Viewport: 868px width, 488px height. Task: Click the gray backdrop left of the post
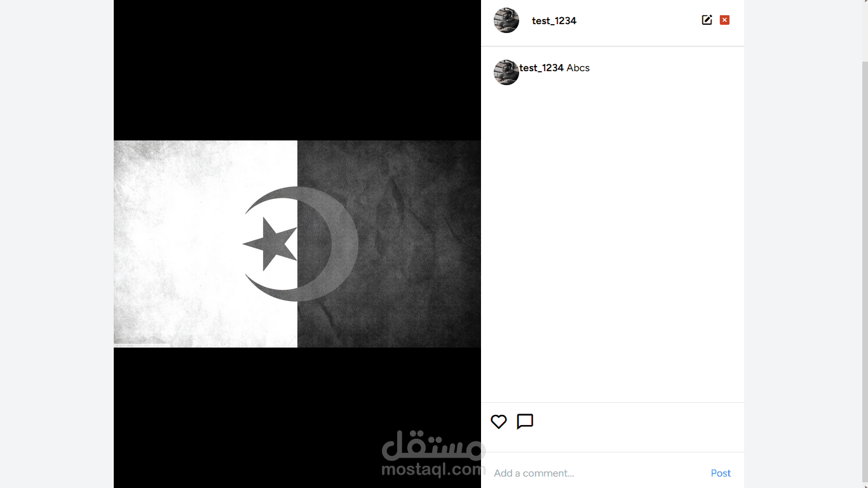pyautogui.click(x=57, y=244)
